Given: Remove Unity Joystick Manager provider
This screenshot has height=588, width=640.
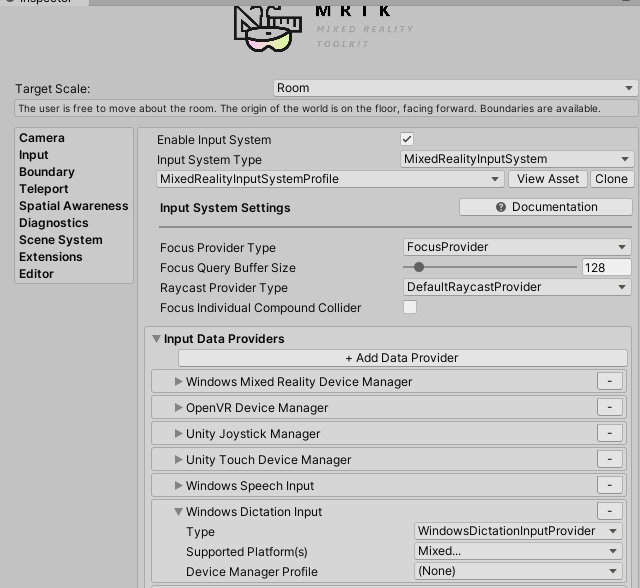Looking at the screenshot, I should 610,433.
